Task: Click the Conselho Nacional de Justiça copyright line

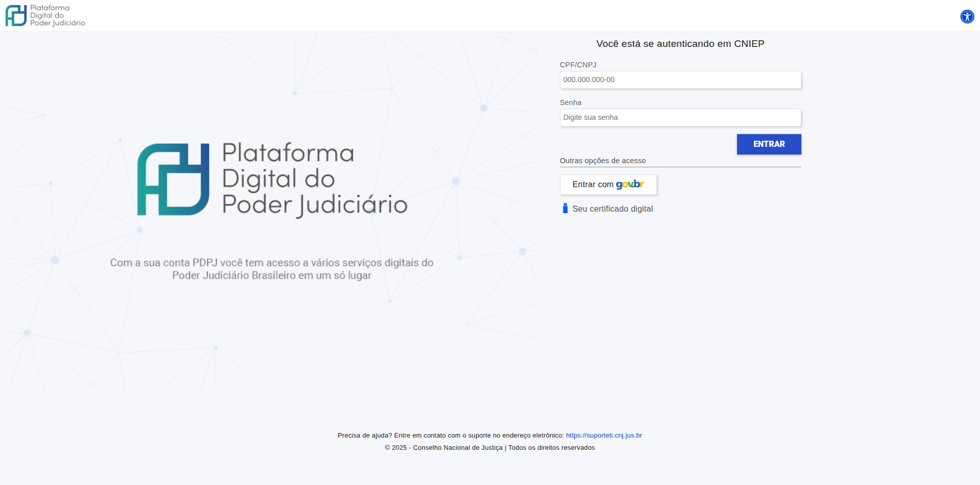Action: pyautogui.click(x=489, y=447)
